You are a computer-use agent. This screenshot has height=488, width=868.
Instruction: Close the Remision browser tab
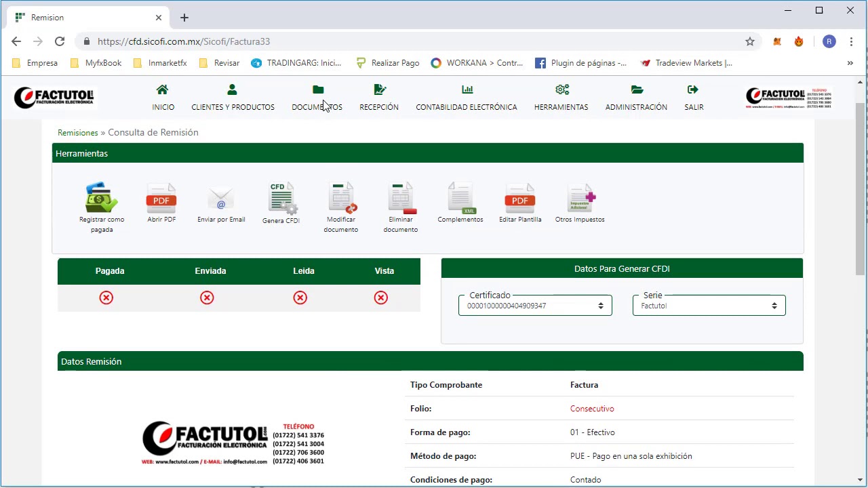(159, 18)
